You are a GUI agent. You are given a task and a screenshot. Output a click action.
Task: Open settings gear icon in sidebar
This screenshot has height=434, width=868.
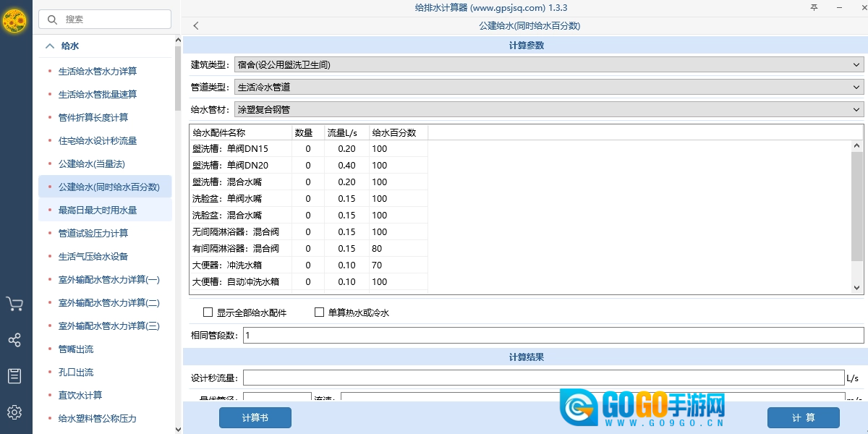pyautogui.click(x=14, y=412)
